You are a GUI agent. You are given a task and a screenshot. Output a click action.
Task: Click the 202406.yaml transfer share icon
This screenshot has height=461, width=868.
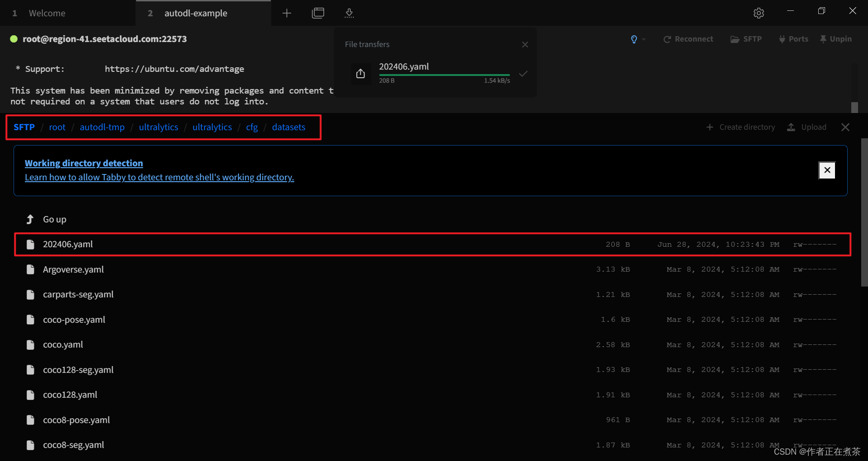tap(360, 73)
